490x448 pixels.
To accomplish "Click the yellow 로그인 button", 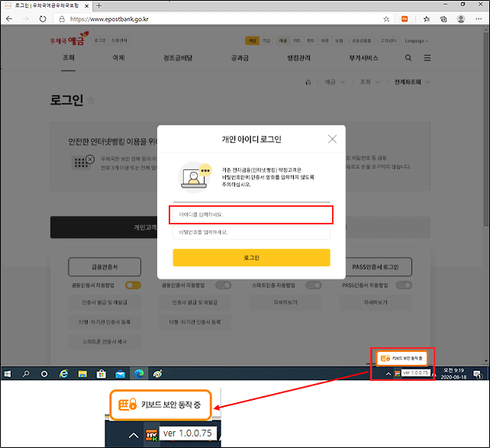I will pos(251,258).
